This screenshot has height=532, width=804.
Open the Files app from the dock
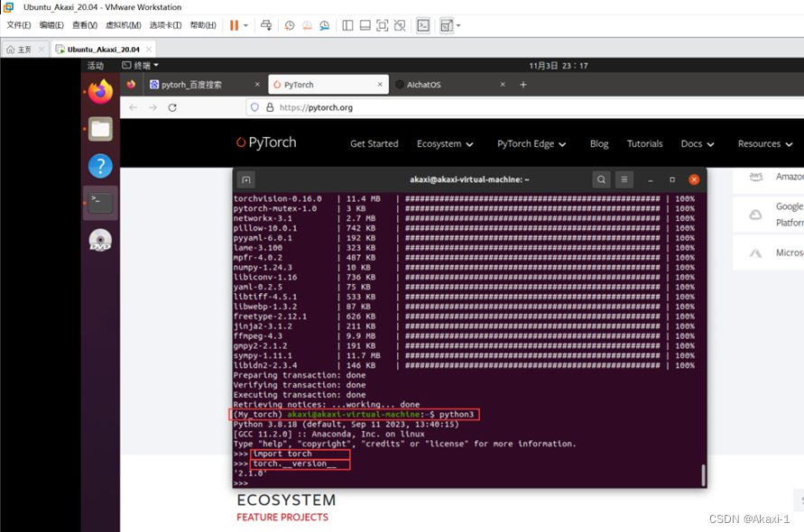pyautogui.click(x=100, y=129)
